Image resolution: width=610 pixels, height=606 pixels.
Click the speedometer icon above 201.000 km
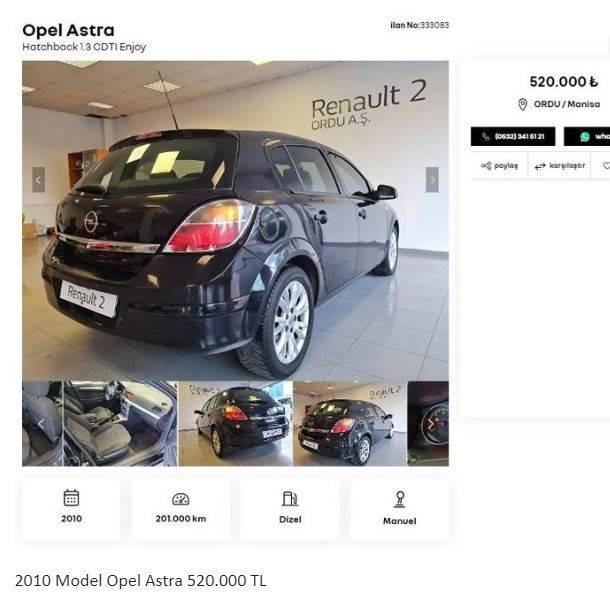pyautogui.click(x=181, y=499)
